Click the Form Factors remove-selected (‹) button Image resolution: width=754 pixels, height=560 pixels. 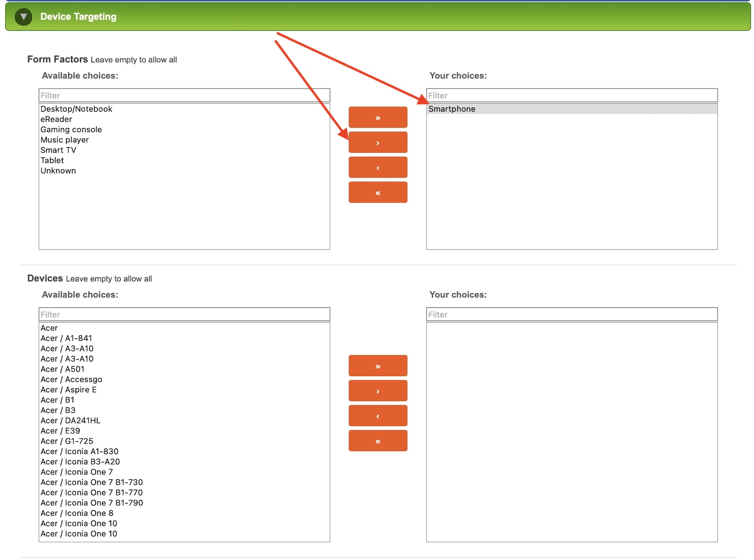click(x=377, y=167)
